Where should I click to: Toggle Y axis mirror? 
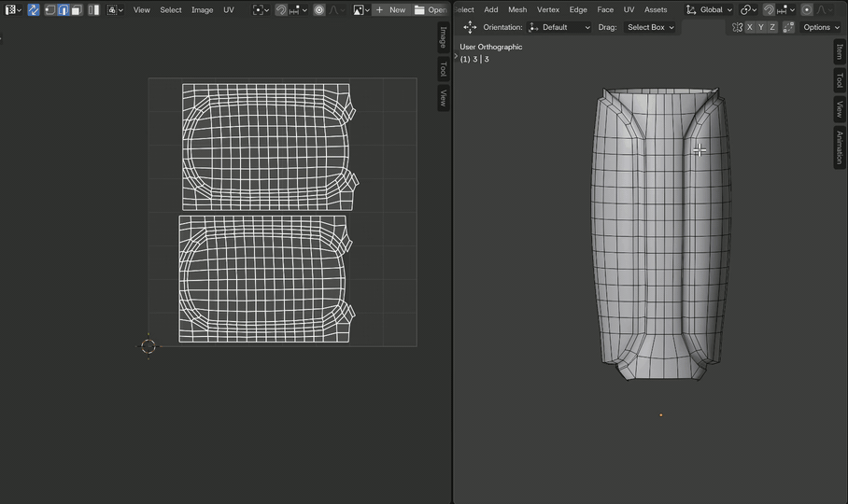pyautogui.click(x=761, y=27)
